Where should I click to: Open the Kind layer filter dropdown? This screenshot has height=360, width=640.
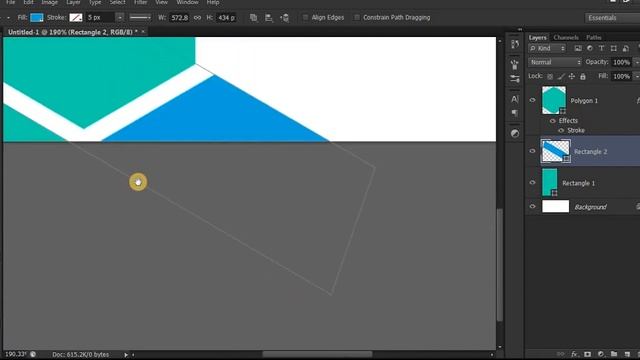pos(547,48)
